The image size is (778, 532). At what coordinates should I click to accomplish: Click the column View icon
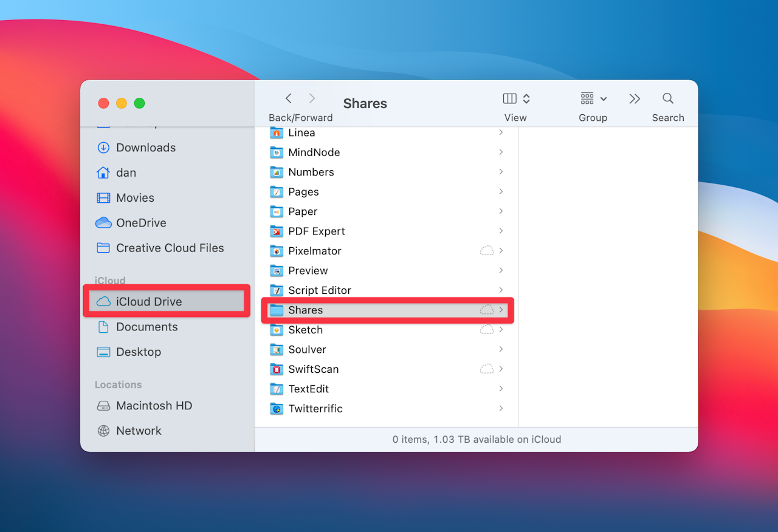pos(510,98)
